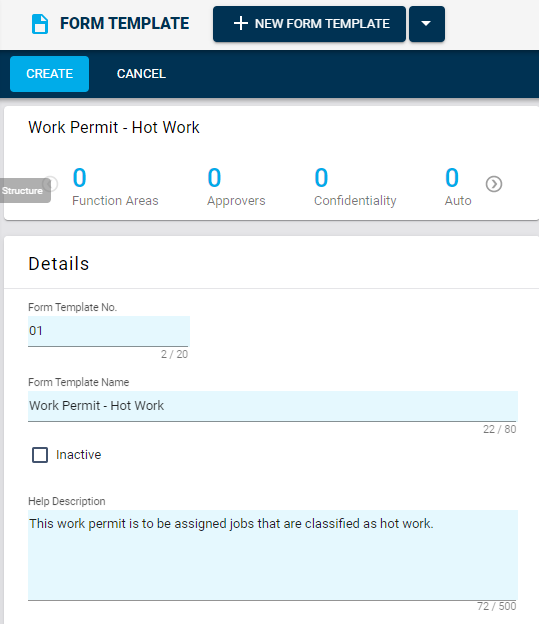Click the Work Permit - Hot Work title
Image resolution: width=539 pixels, height=624 pixels.
point(114,127)
